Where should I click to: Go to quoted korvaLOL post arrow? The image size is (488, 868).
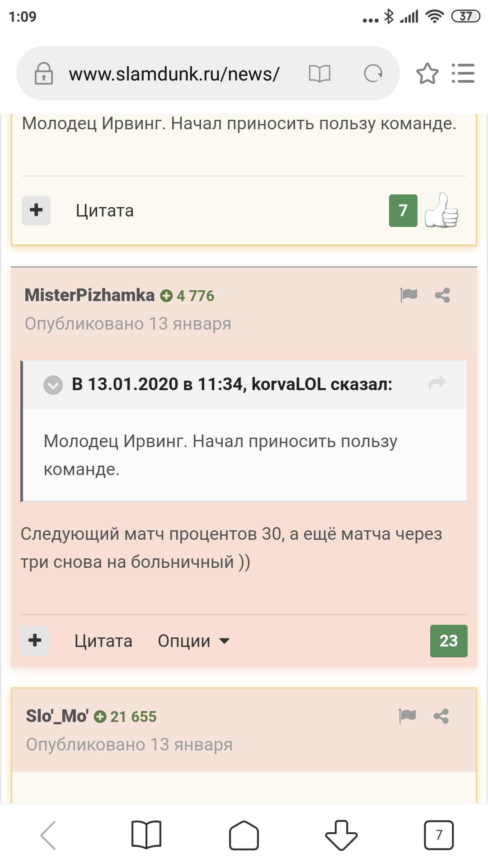pyautogui.click(x=437, y=383)
